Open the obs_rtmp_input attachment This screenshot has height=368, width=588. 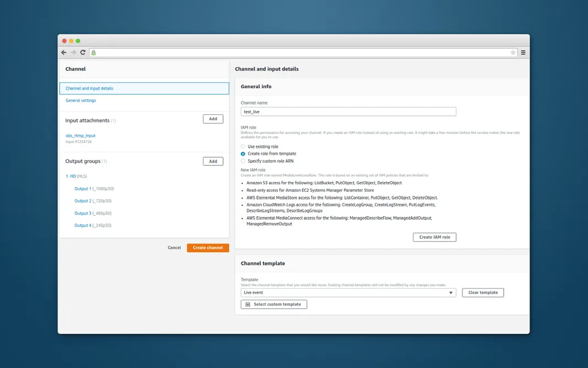tap(80, 136)
